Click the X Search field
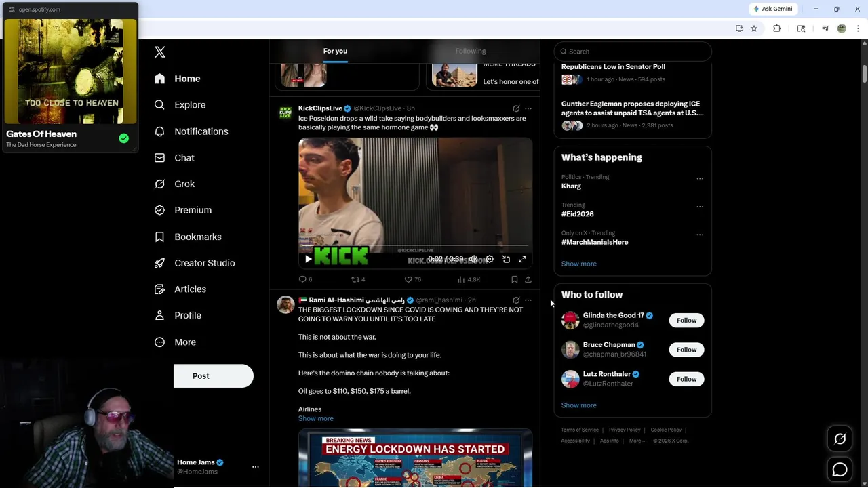 tap(633, 52)
